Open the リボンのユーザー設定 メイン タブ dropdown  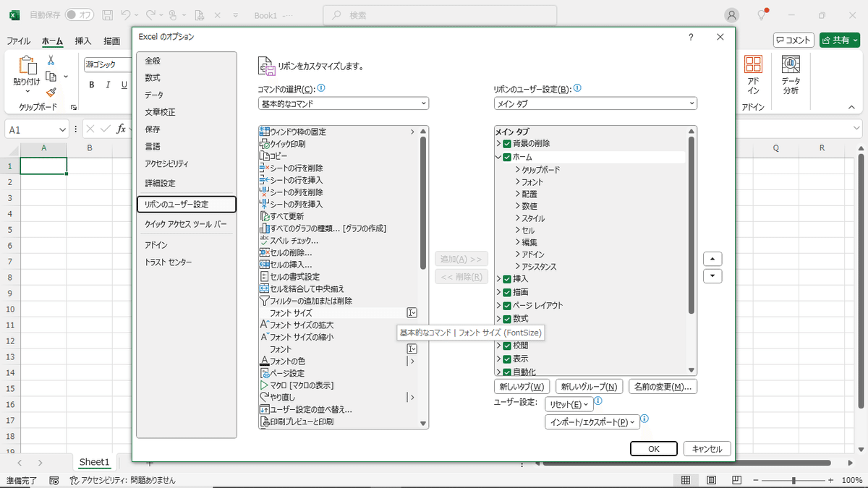click(x=595, y=103)
